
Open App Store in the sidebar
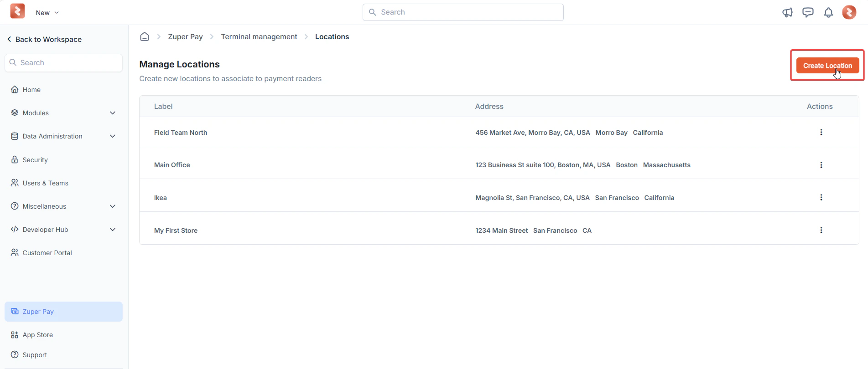(37, 335)
